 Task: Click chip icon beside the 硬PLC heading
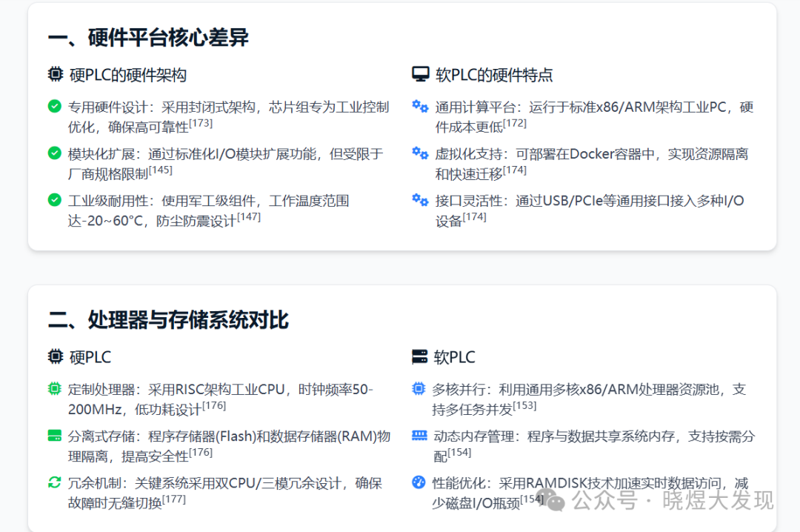pyautogui.click(x=55, y=356)
